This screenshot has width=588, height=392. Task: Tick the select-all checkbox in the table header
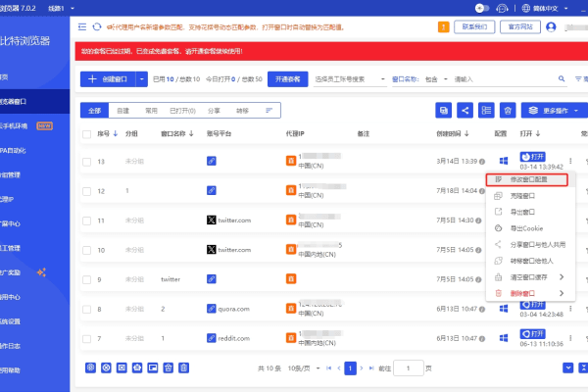[x=86, y=134]
